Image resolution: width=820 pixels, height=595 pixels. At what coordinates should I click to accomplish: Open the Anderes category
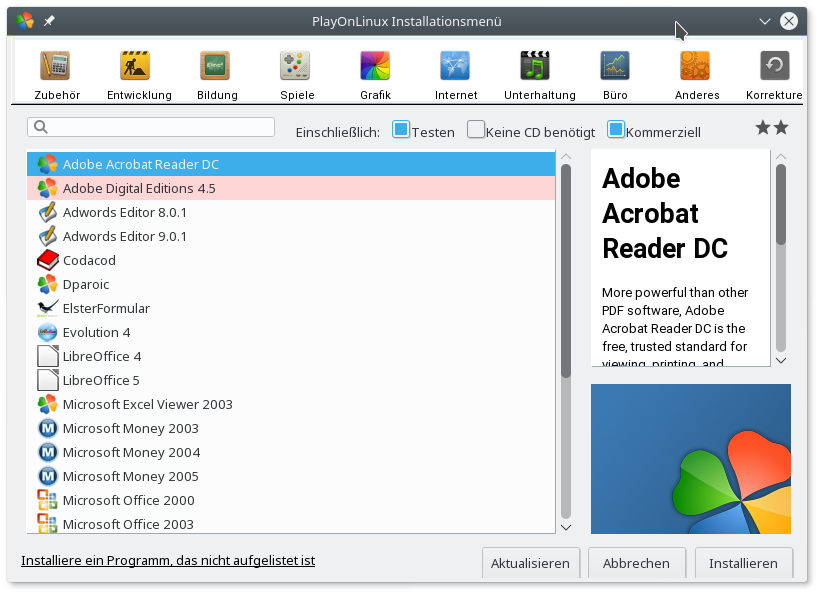(x=695, y=67)
